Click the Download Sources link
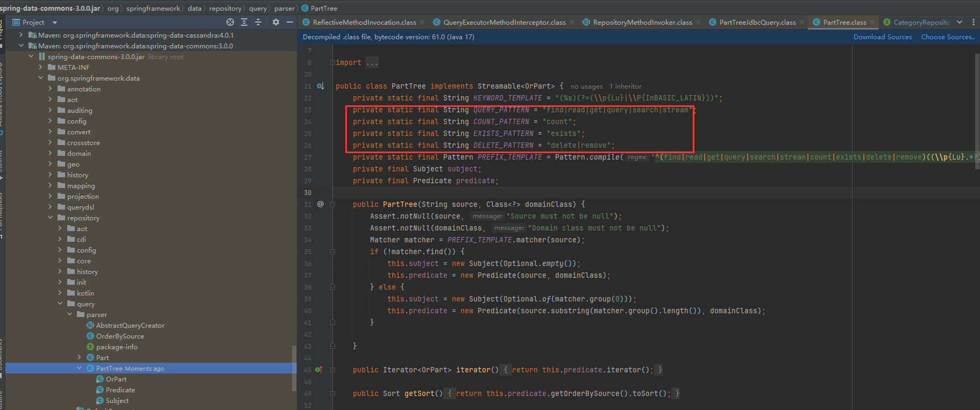 point(883,37)
